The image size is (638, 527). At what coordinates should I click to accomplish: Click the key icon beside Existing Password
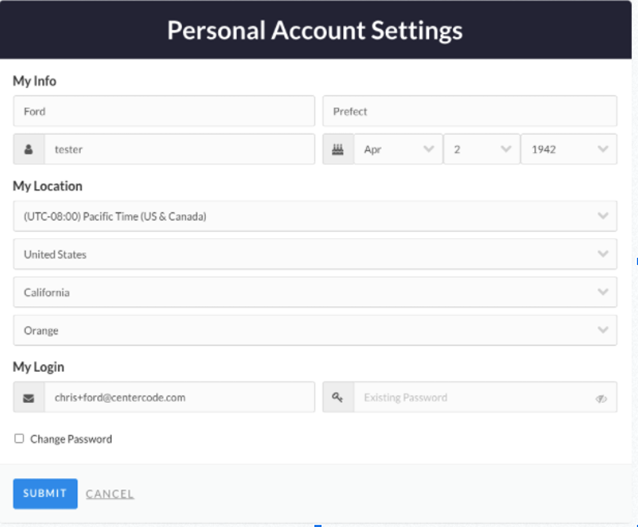(337, 397)
